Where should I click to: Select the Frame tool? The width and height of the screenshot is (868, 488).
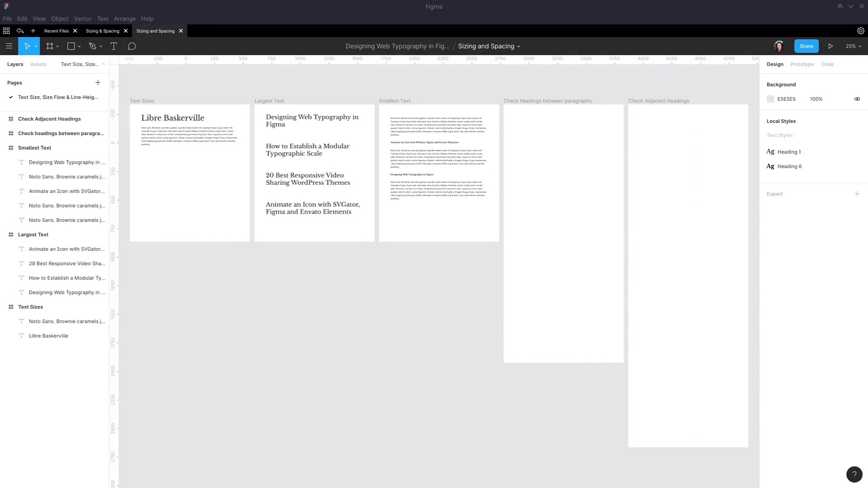(x=50, y=46)
